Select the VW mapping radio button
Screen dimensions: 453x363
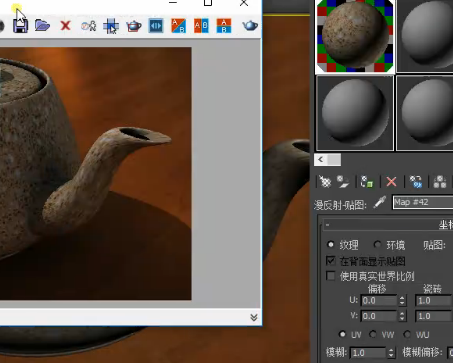pos(373,334)
